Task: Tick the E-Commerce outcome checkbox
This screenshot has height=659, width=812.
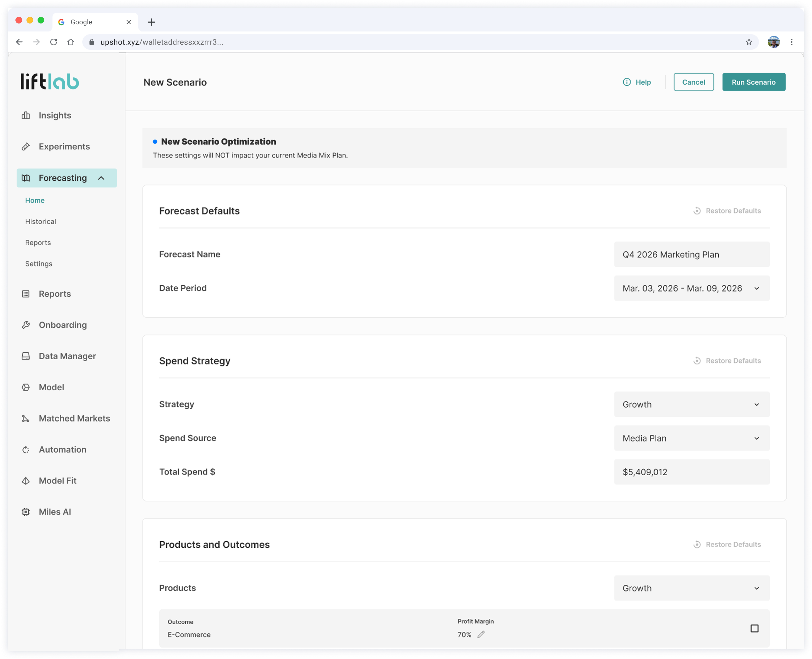Action: pyautogui.click(x=754, y=628)
